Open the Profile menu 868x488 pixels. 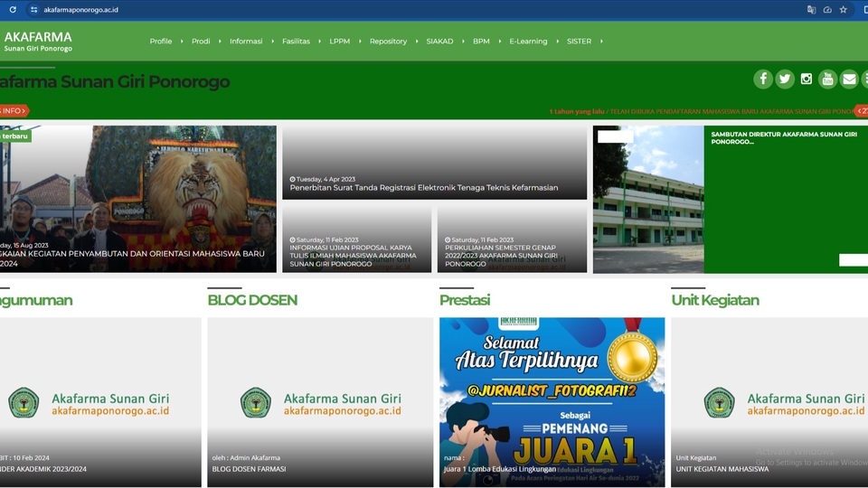(161, 41)
